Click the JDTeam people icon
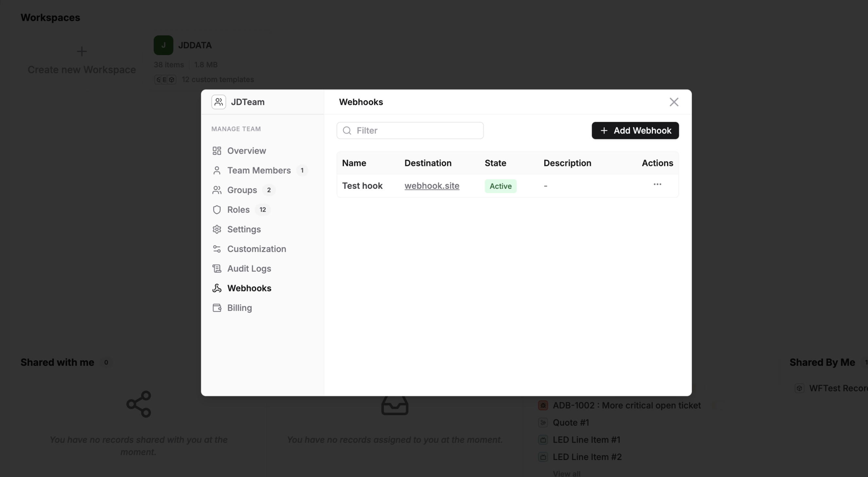Viewport: 868px width, 477px height. [218, 102]
